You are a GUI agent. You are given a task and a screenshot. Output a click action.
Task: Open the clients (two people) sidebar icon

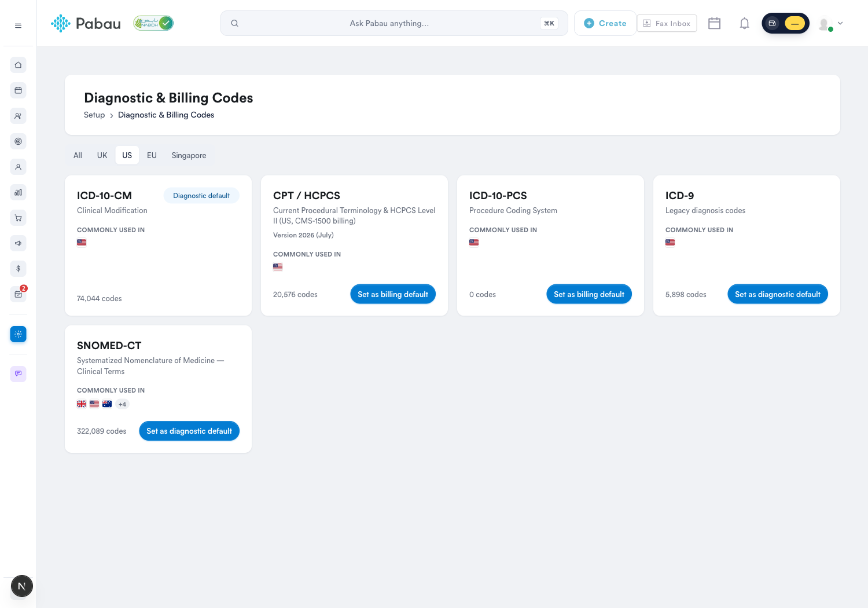[18, 116]
